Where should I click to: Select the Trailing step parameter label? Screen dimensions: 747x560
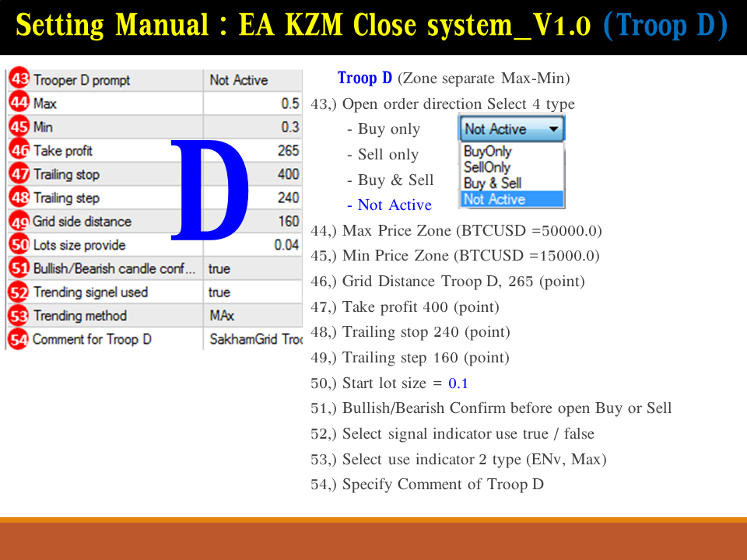tap(66, 198)
